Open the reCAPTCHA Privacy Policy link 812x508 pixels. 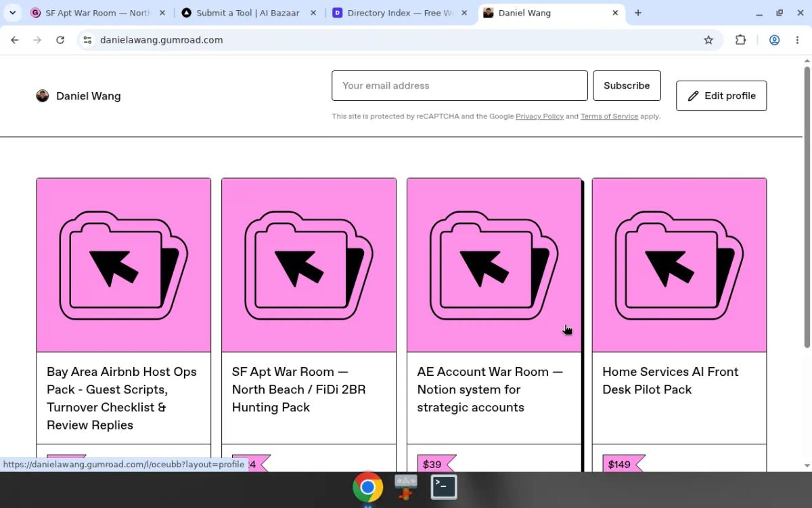539,117
